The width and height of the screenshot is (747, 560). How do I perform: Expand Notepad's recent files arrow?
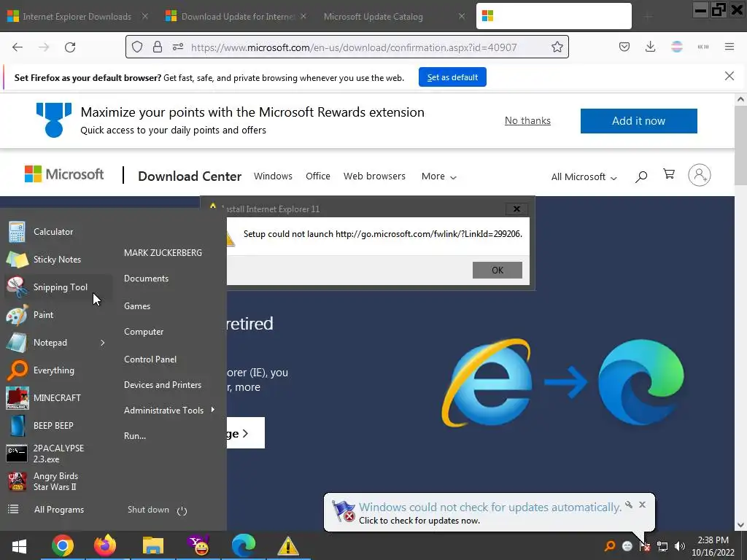click(x=102, y=343)
